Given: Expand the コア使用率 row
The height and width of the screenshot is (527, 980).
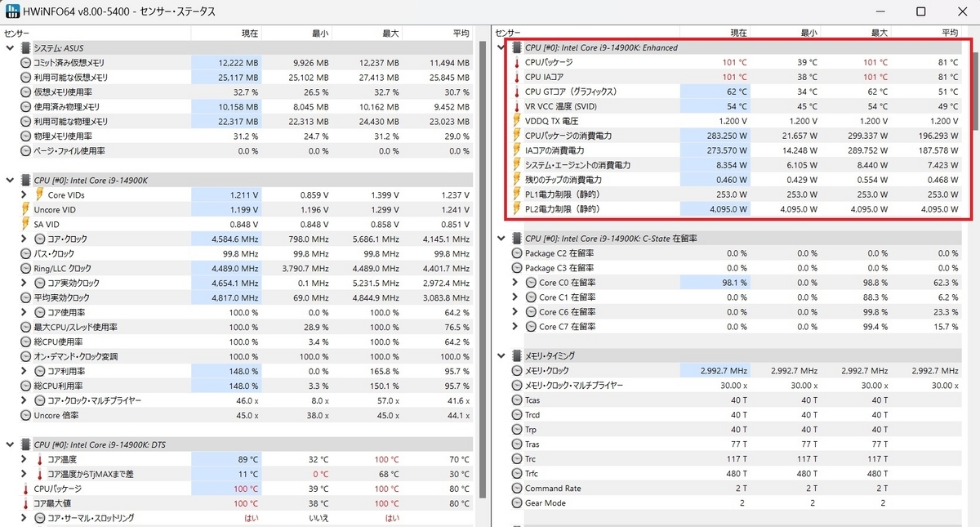Looking at the screenshot, I should [24, 313].
